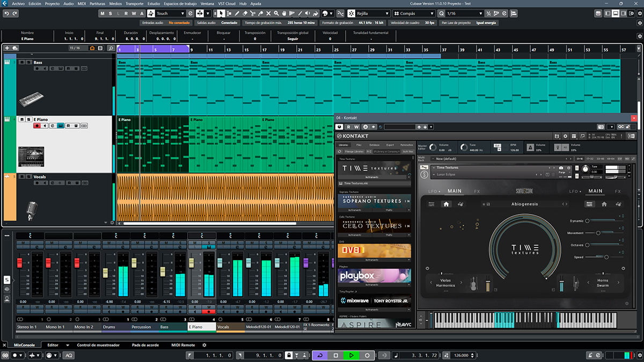Open the Transporte menu
Screen dimensions: 644x362
(x=134, y=3)
